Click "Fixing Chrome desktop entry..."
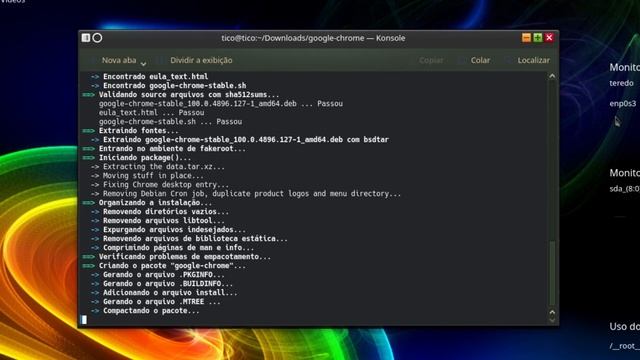This screenshot has height=360, width=640. tap(166, 184)
